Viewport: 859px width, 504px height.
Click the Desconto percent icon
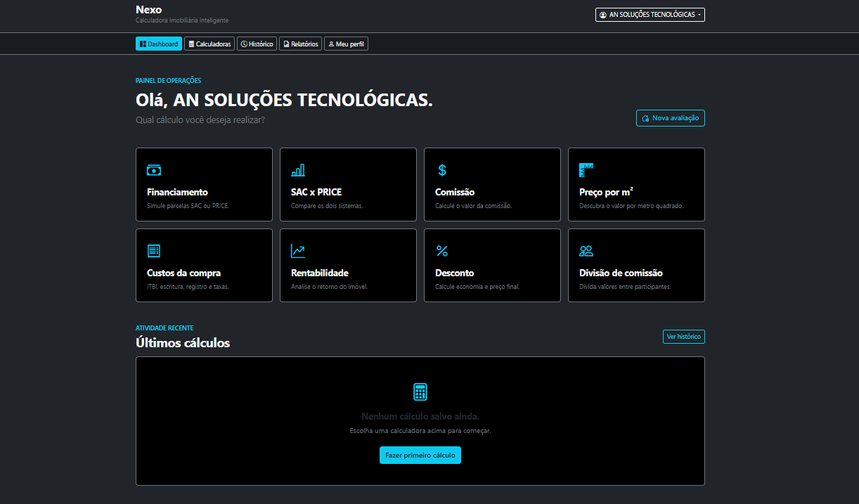click(x=442, y=251)
